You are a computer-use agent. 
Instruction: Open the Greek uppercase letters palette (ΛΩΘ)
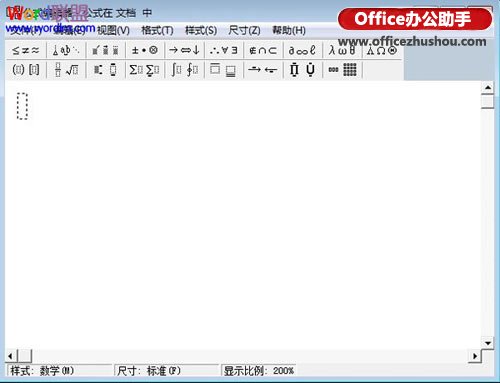click(382, 50)
